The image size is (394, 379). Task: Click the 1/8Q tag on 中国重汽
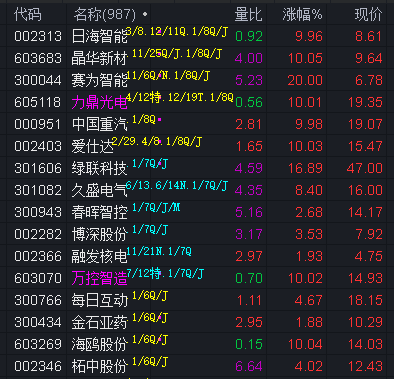tap(144, 120)
